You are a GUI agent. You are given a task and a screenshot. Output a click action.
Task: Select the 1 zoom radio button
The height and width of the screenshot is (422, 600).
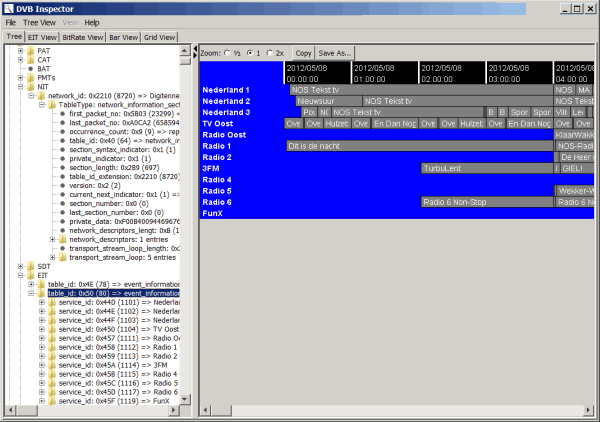tap(252, 52)
